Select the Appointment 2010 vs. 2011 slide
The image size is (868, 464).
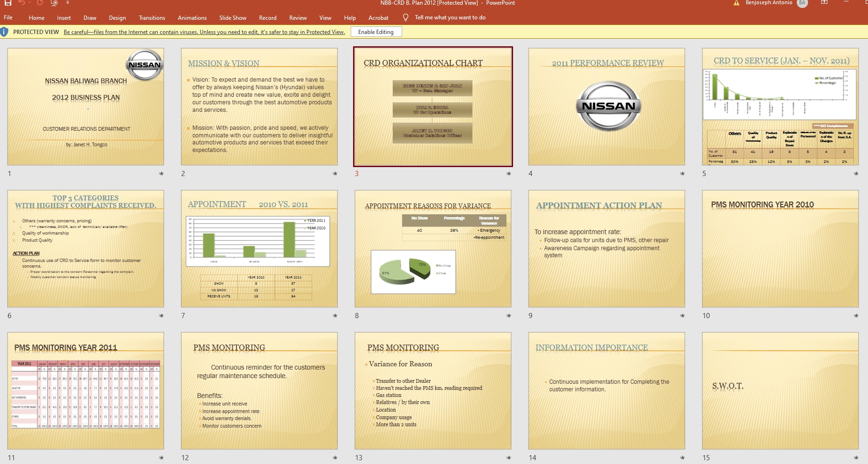[x=259, y=249]
